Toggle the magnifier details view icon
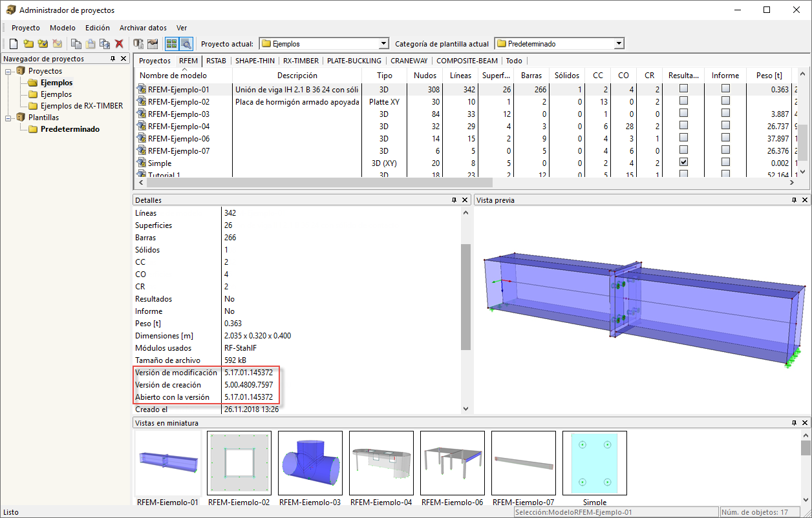 pyautogui.click(x=186, y=44)
